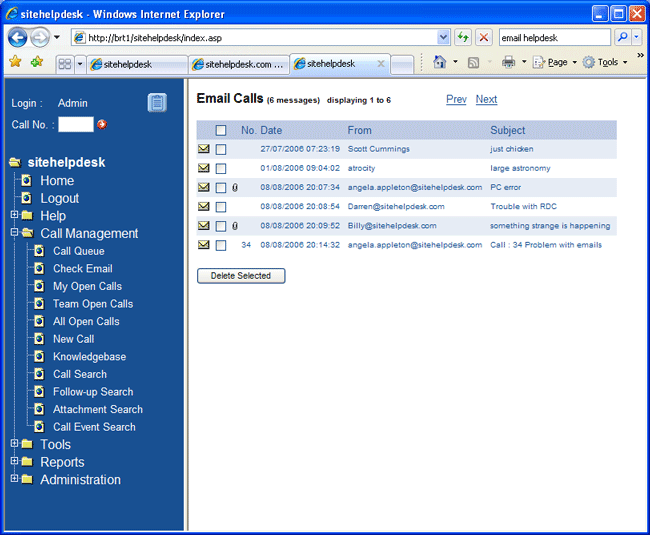The width and height of the screenshot is (650, 535).
Task: Open My Open Calls in the tree
Action: coord(87,286)
